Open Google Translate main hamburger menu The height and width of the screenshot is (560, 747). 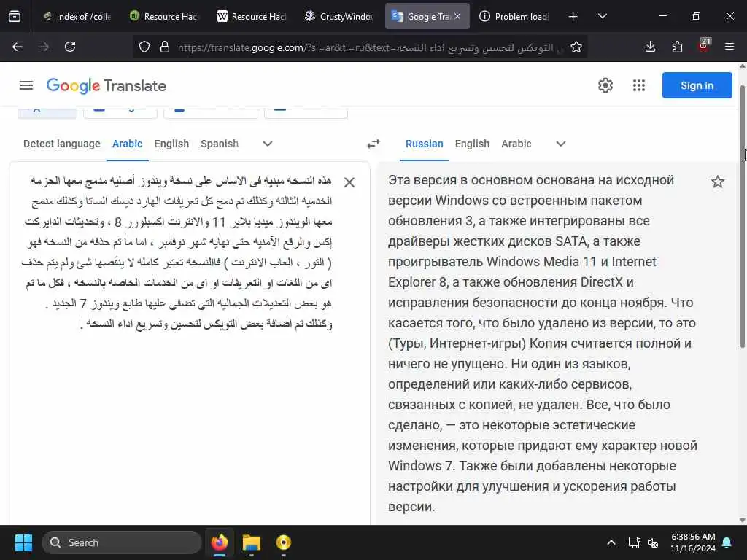pos(26,86)
